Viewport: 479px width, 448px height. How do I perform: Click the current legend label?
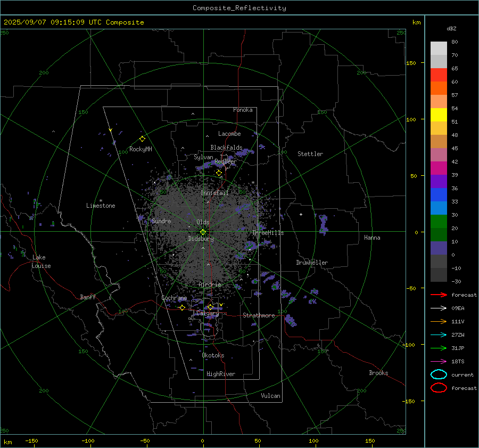point(463,374)
